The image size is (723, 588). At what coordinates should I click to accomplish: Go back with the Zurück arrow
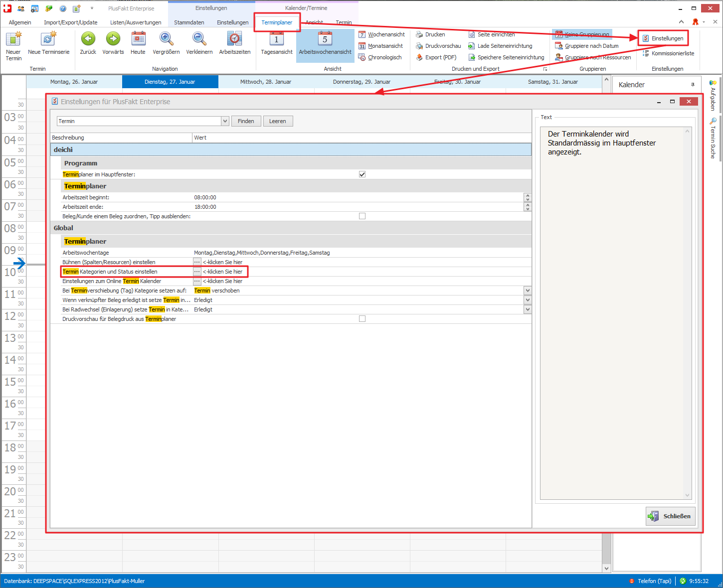[x=88, y=43]
